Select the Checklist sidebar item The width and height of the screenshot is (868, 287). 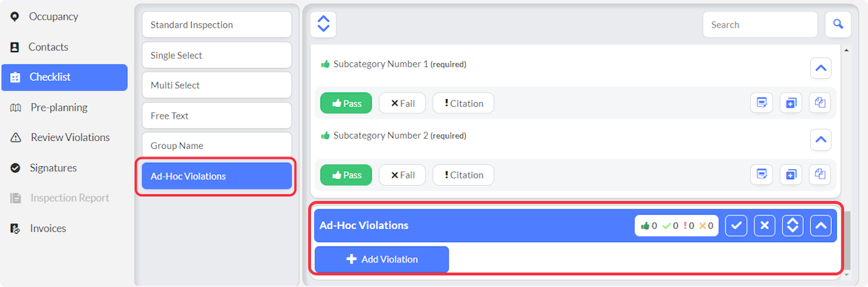[x=64, y=77]
